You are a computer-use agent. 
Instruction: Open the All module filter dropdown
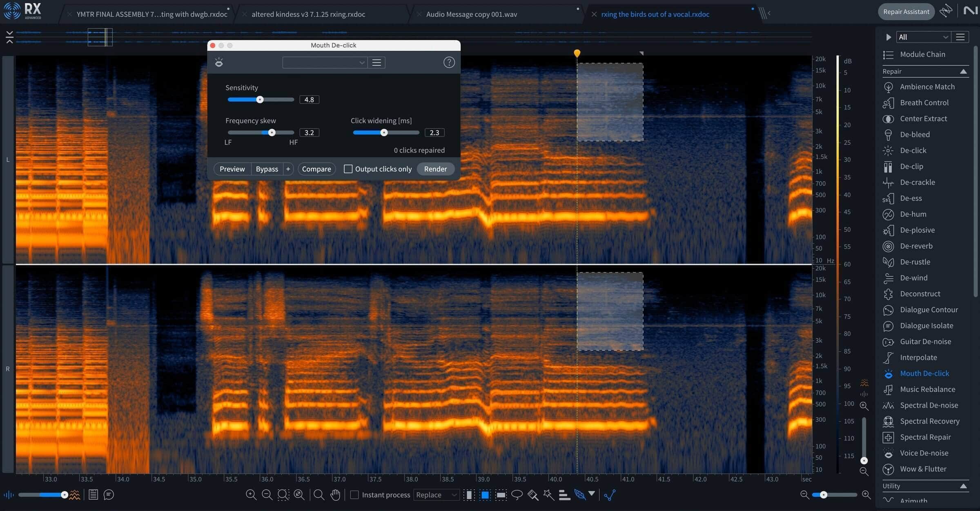pos(923,37)
